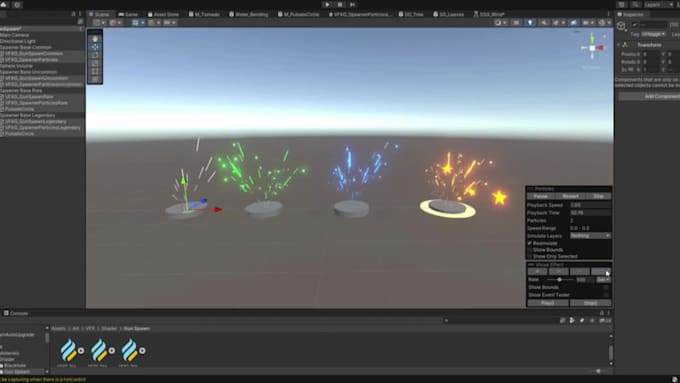
Task: Select the Inspector tab
Action: [x=631, y=14]
